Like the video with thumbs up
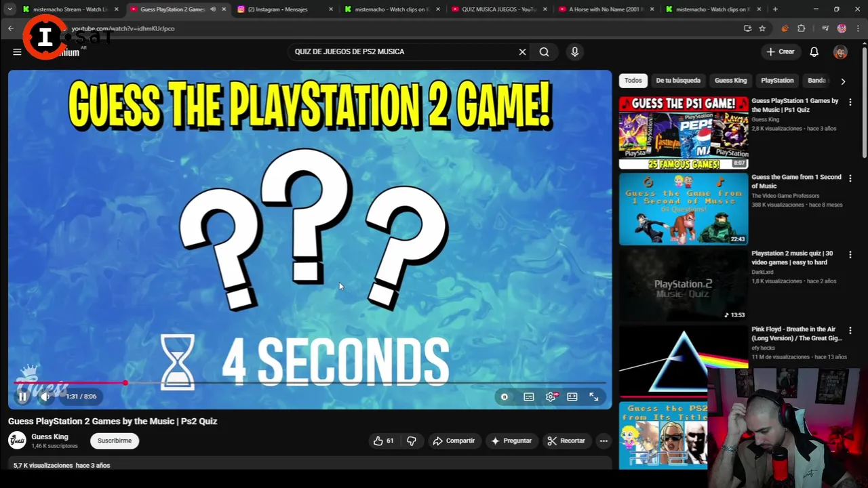Viewport: 868px width, 488px height. 383,441
